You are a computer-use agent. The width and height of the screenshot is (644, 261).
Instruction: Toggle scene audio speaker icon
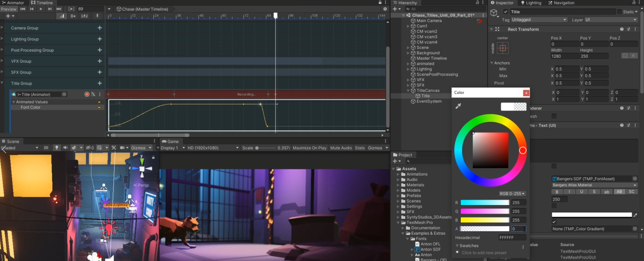[65, 148]
